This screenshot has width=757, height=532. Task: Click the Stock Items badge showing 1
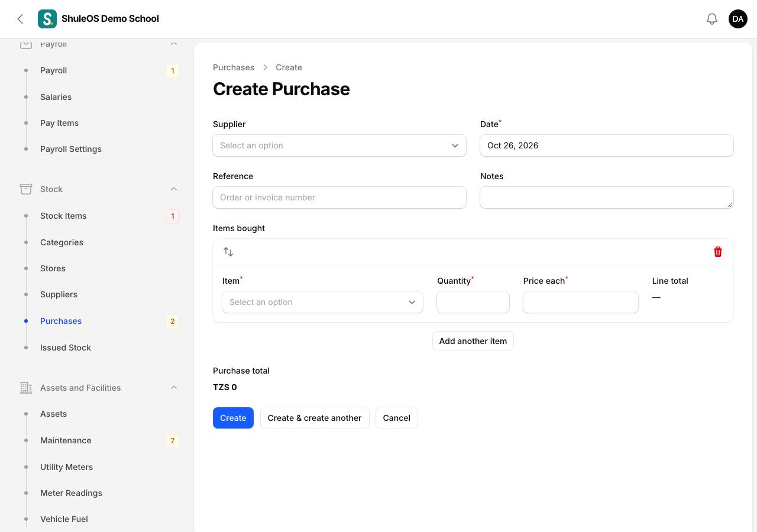click(173, 216)
